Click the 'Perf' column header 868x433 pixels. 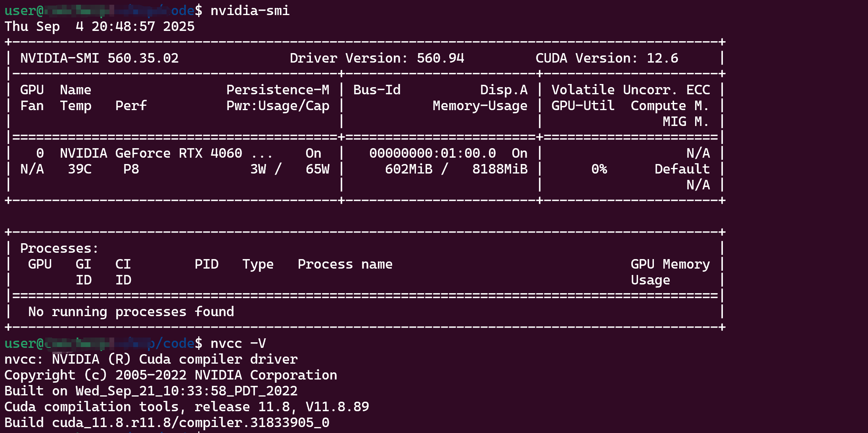(x=131, y=106)
